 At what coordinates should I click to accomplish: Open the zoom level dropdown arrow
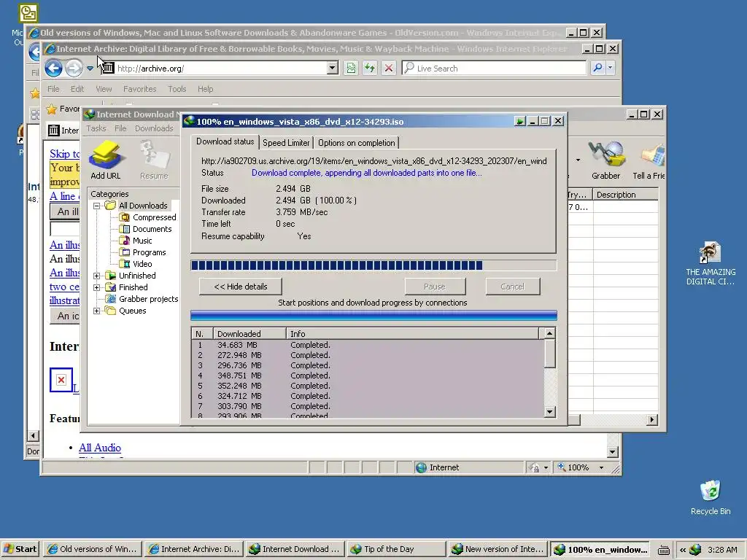[x=601, y=467]
